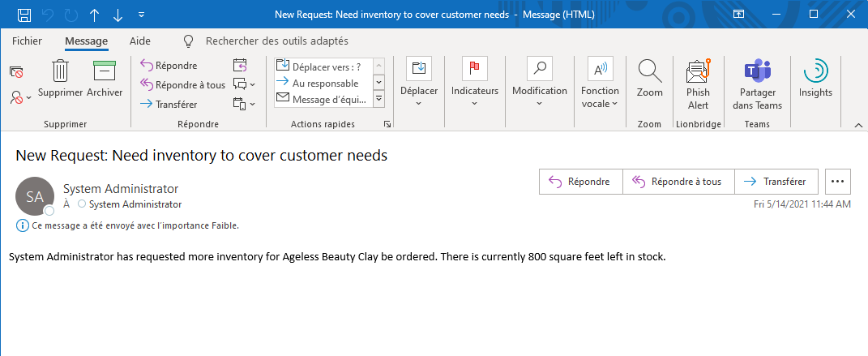868x356 pixels.
Task: Click Répondre à tous in the ribbon
Action: [182, 84]
